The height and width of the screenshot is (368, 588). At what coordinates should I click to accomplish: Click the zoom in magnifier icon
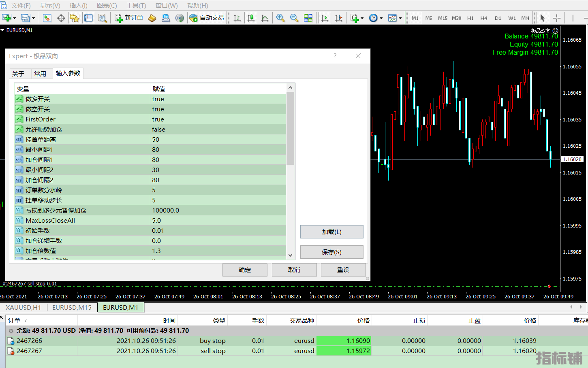280,18
